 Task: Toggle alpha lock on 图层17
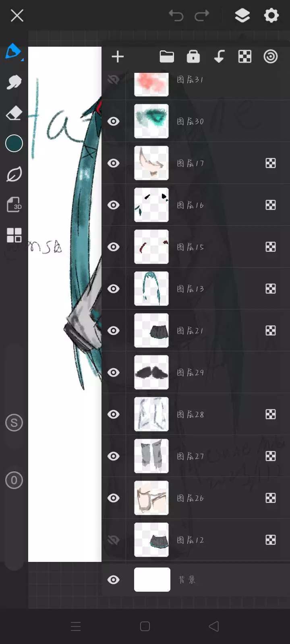(x=271, y=163)
